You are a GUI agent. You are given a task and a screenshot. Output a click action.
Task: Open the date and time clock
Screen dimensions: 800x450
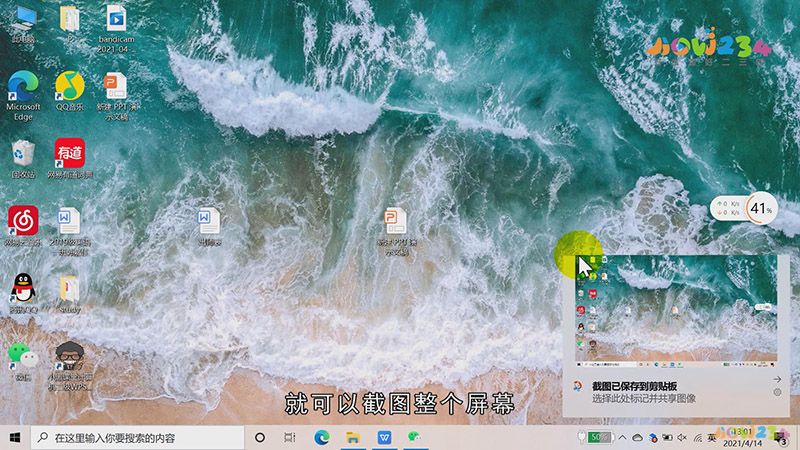pyautogui.click(x=743, y=438)
